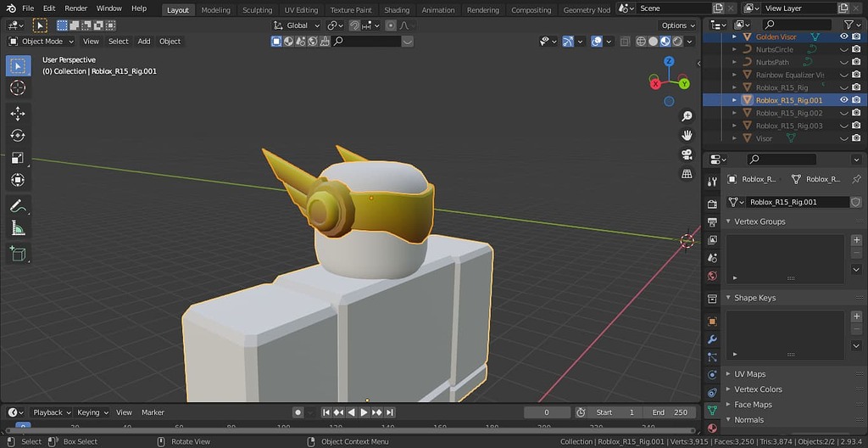
Task: Open the Keying dropdown in timeline
Action: click(92, 412)
